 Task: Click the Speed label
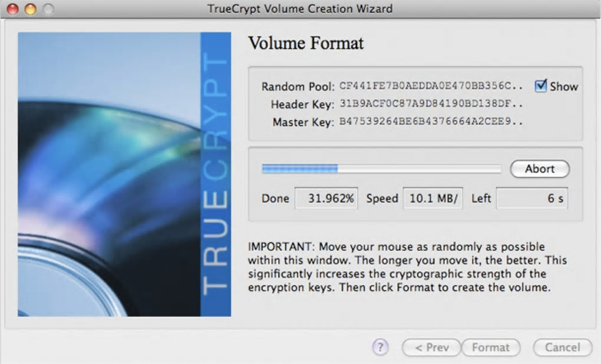point(382,198)
